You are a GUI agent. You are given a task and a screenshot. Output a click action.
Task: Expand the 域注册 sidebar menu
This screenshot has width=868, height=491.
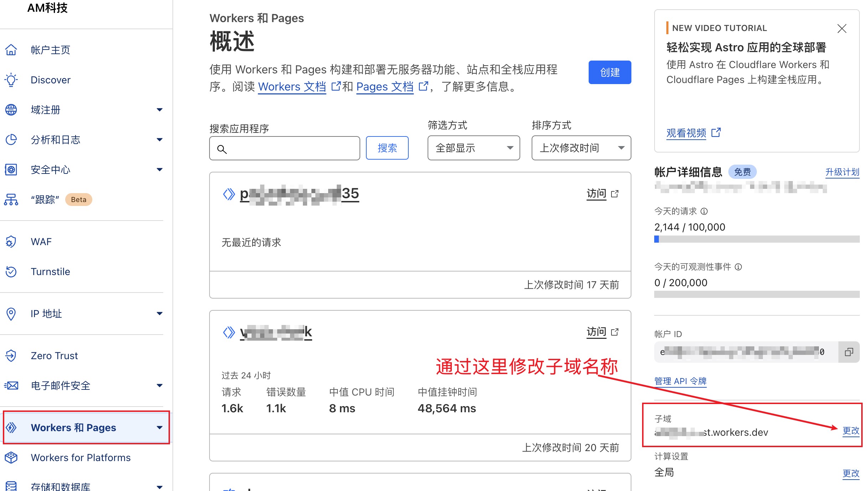pos(159,110)
